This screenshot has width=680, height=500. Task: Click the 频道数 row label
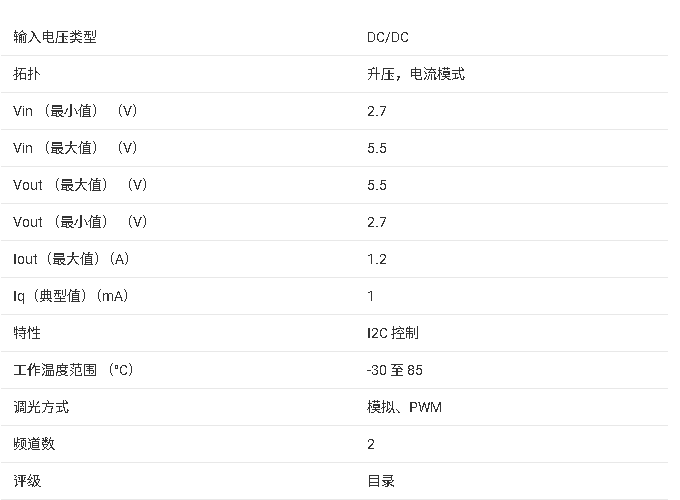(34, 444)
